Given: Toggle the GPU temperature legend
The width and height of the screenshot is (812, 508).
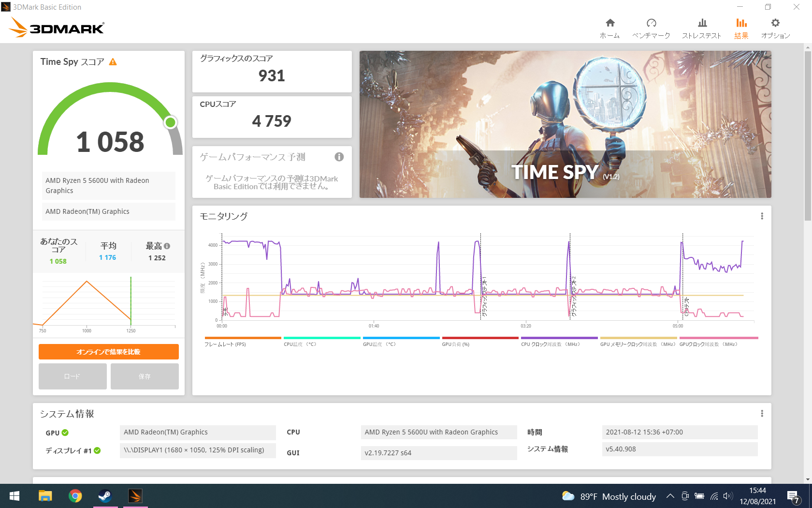Looking at the screenshot, I should (401, 342).
